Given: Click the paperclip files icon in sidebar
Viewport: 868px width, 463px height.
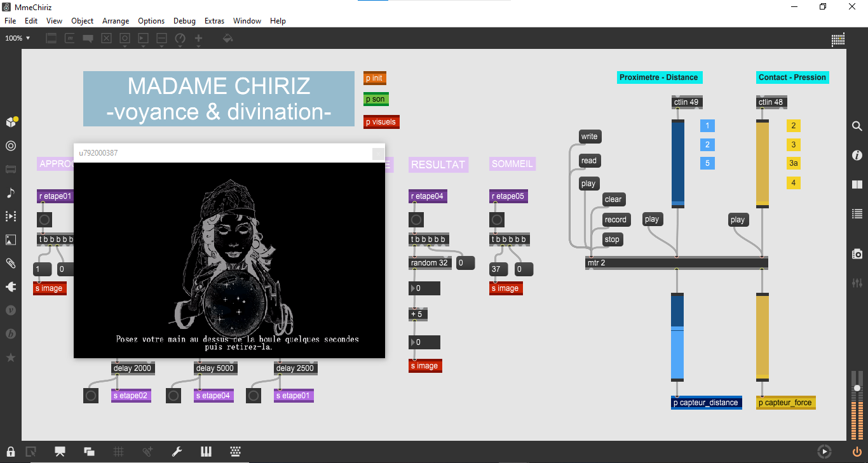Looking at the screenshot, I should pyautogui.click(x=11, y=263).
